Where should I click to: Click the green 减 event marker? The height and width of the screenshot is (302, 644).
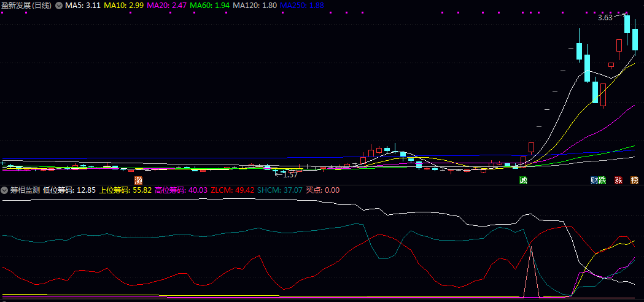pos(523,180)
